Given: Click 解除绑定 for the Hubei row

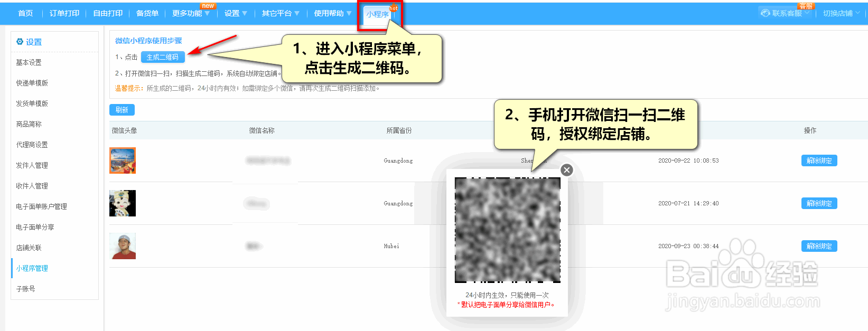Looking at the screenshot, I should pos(819,246).
